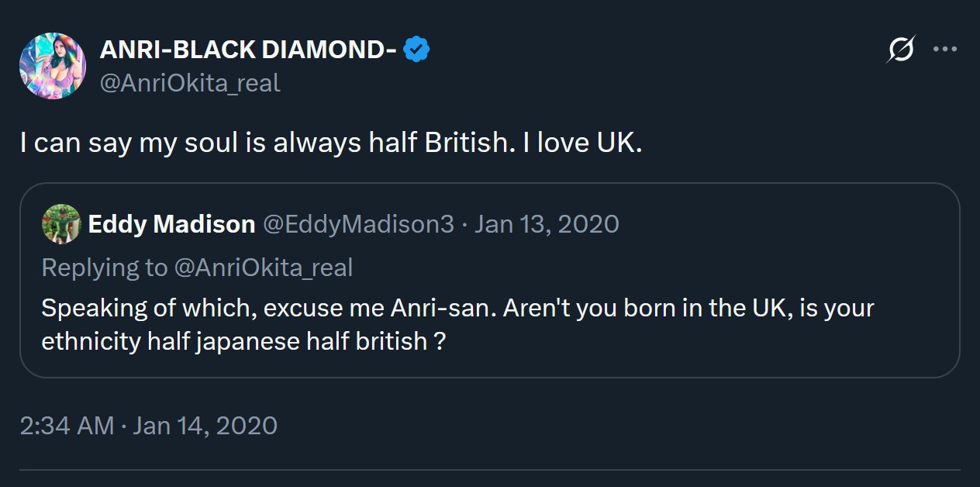Click the Grok slashed-circle icon

(x=902, y=50)
